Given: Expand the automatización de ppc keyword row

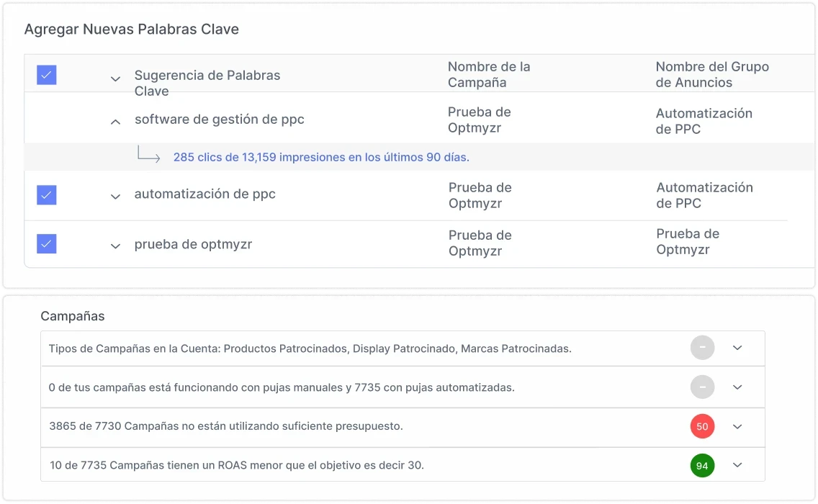Looking at the screenshot, I should pos(114,196).
